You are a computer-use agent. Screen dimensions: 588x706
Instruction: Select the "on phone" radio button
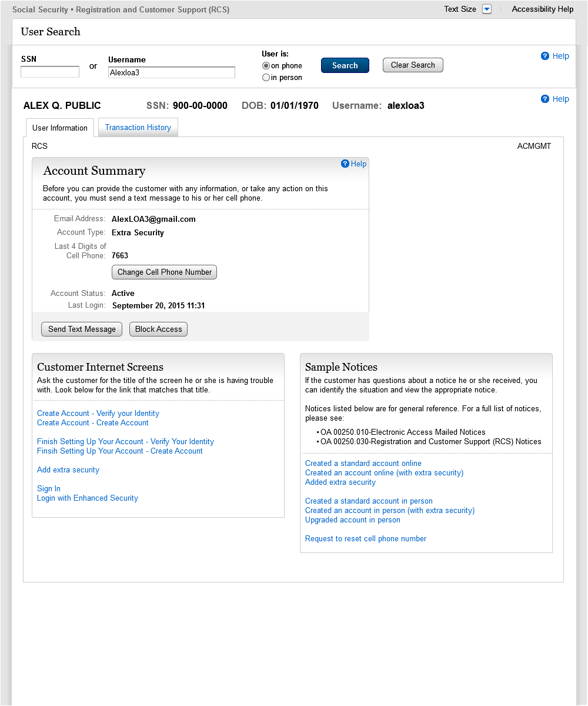[x=266, y=66]
